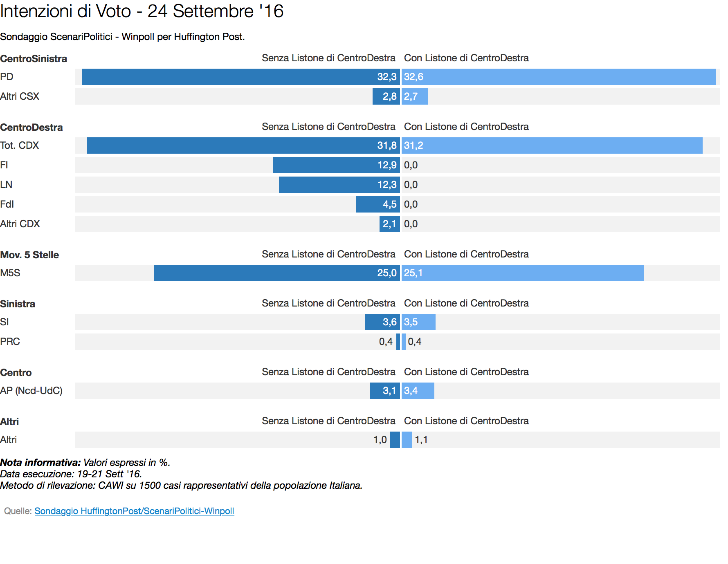Select the AP (Ncd-UdC) bar 3,1
Screen dimensions: 728x564
click(385, 391)
